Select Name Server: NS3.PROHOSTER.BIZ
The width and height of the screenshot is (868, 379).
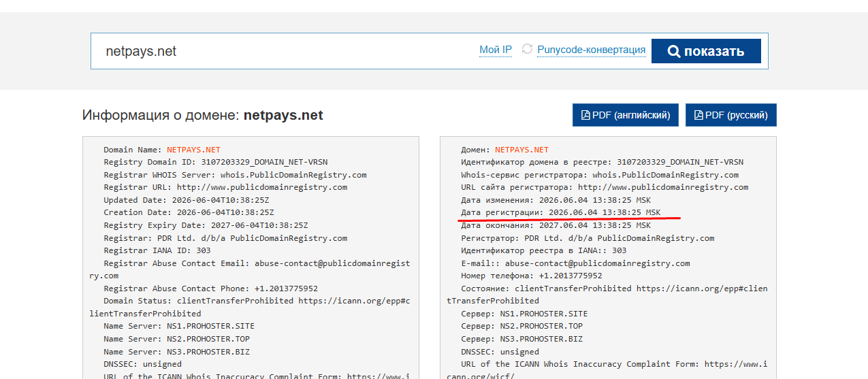point(176,351)
